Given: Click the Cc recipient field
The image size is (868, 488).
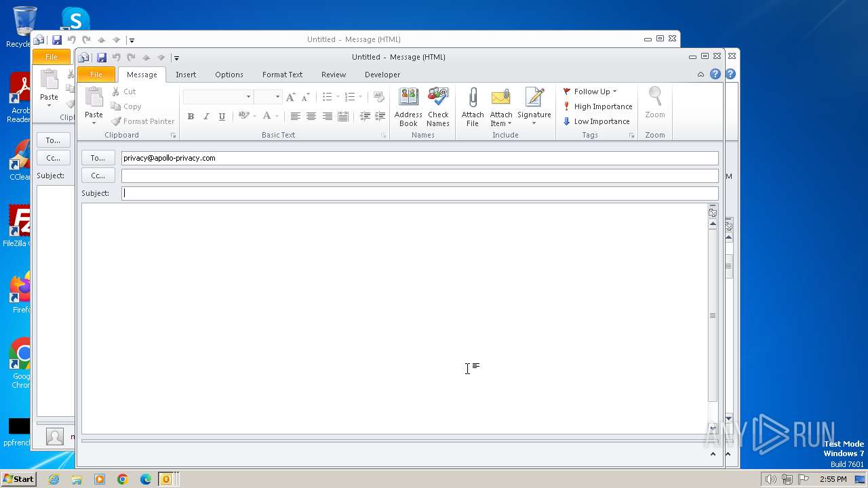Looking at the screenshot, I should click(x=420, y=176).
